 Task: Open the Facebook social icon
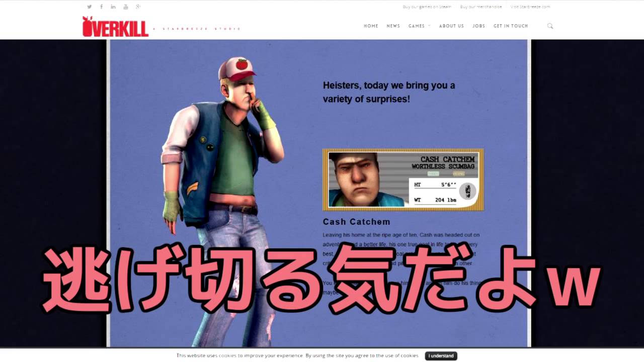coord(101,7)
